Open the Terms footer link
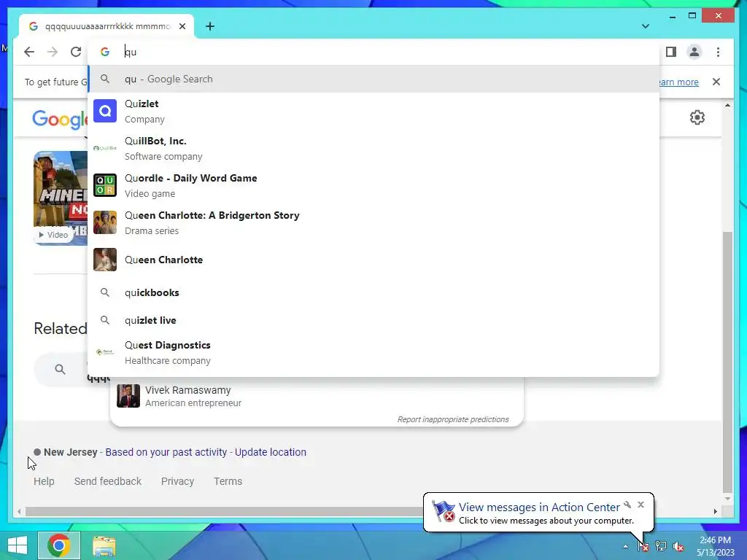Viewport: 747px width, 560px height. (228, 481)
